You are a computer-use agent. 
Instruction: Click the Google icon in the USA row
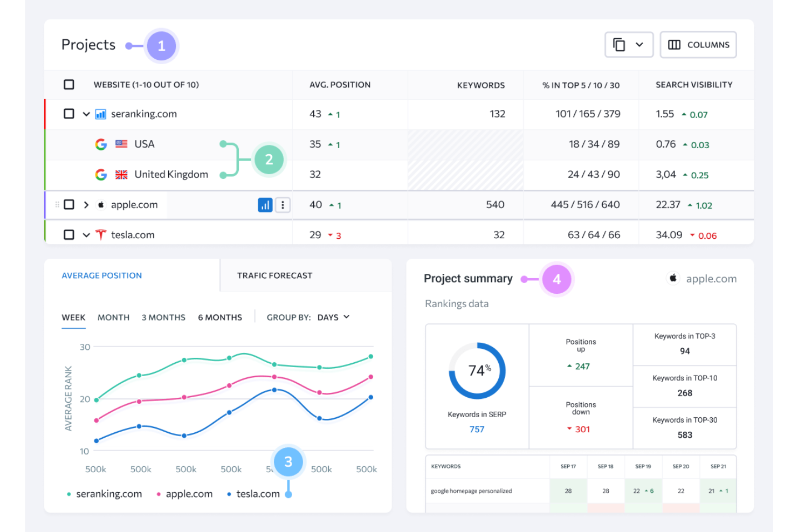[101, 144]
